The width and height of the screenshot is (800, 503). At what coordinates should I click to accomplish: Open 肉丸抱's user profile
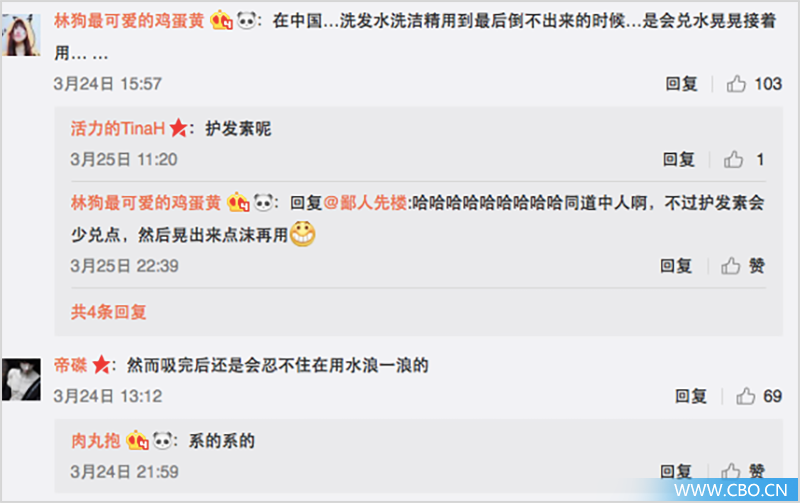coord(96,440)
